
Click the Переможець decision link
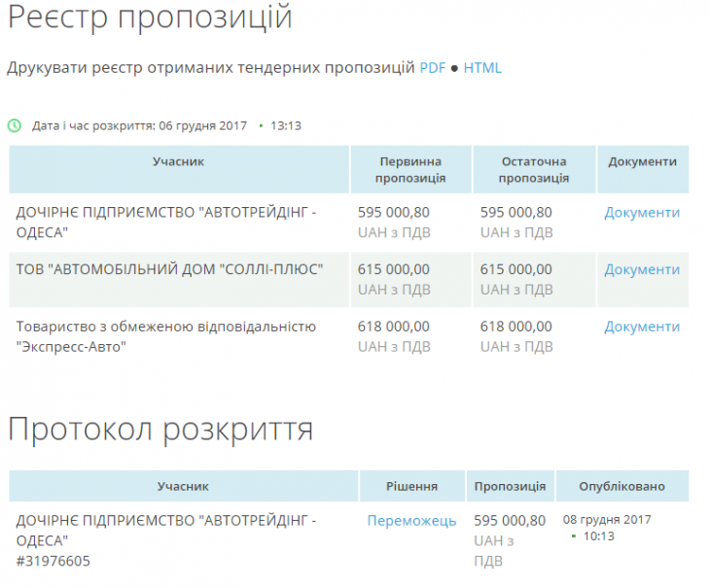tap(411, 521)
